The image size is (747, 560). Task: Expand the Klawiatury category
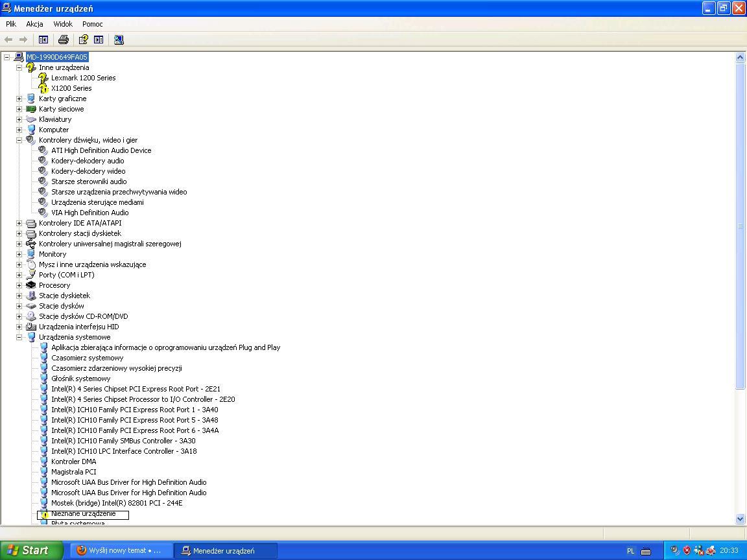coord(19,119)
